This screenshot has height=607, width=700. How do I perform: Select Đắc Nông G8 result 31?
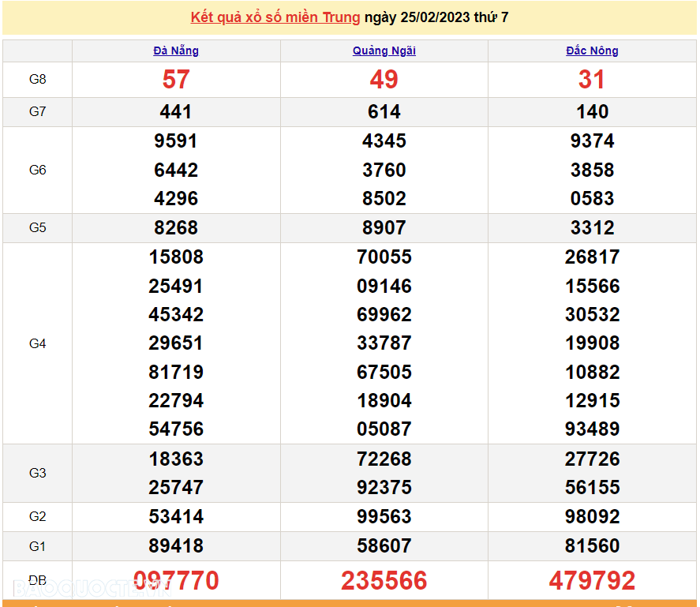point(592,80)
